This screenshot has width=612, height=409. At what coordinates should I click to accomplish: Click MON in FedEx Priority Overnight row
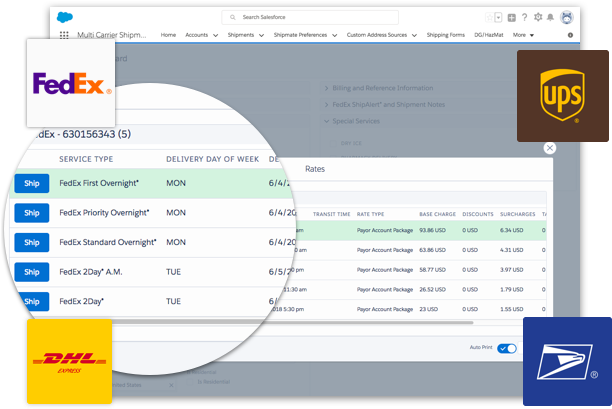(x=176, y=213)
